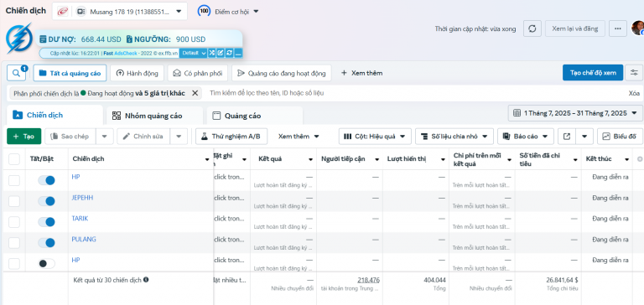Open the Biểu đồ chart view
Screen dimensions: 644x305
620,137
